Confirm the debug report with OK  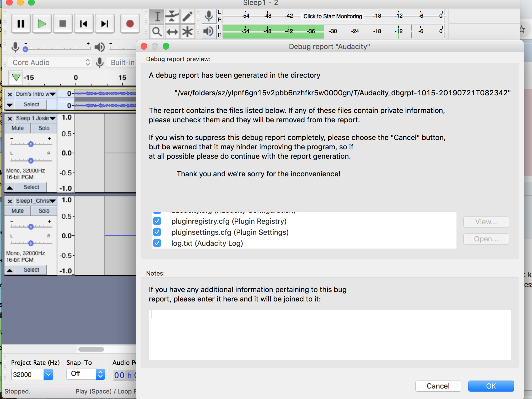point(491,386)
